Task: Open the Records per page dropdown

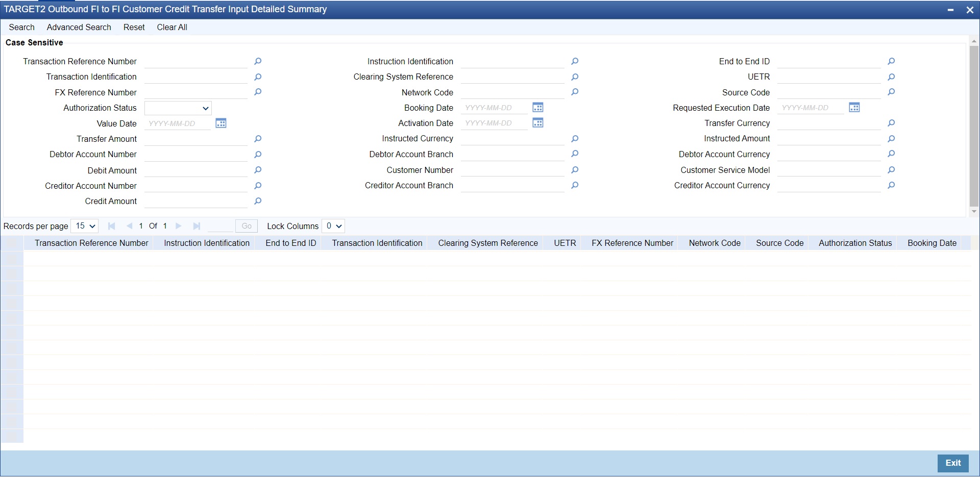Action: coord(84,226)
